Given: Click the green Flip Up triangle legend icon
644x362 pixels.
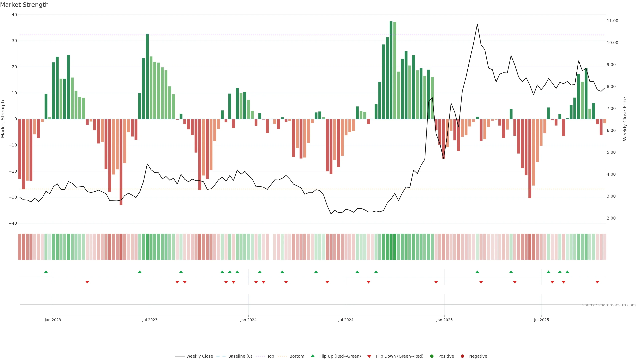Looking at the screenshot, I should pos(312,356).
